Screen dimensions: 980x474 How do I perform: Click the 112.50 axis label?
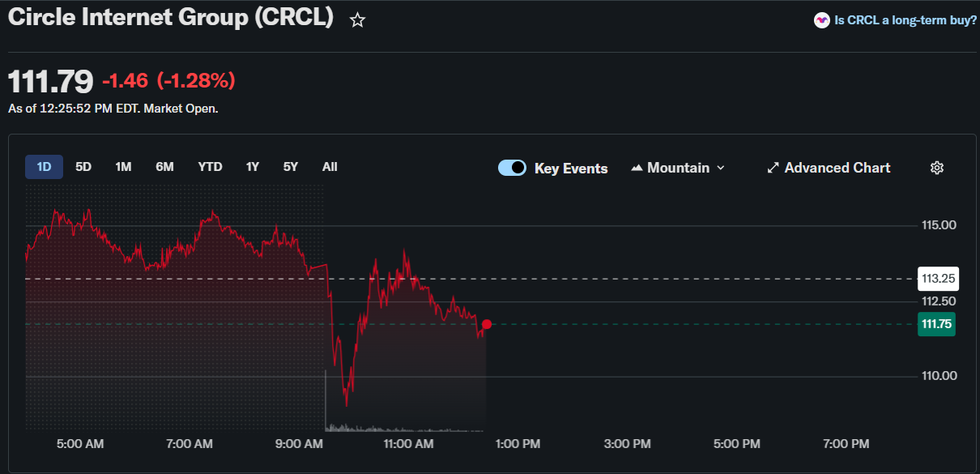pyautogui.click(x=940, y=301)
